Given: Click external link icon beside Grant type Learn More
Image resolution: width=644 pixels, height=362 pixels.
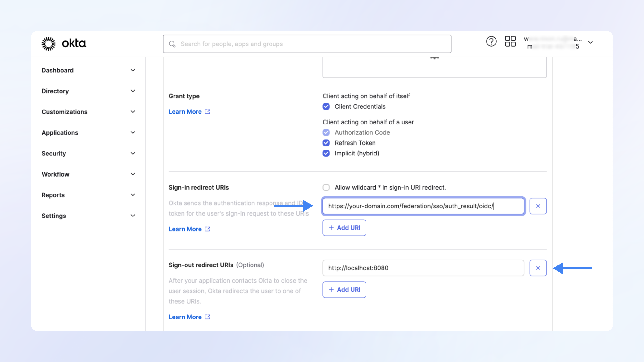Looking at the screenshot, I should [x=207, y=112].
